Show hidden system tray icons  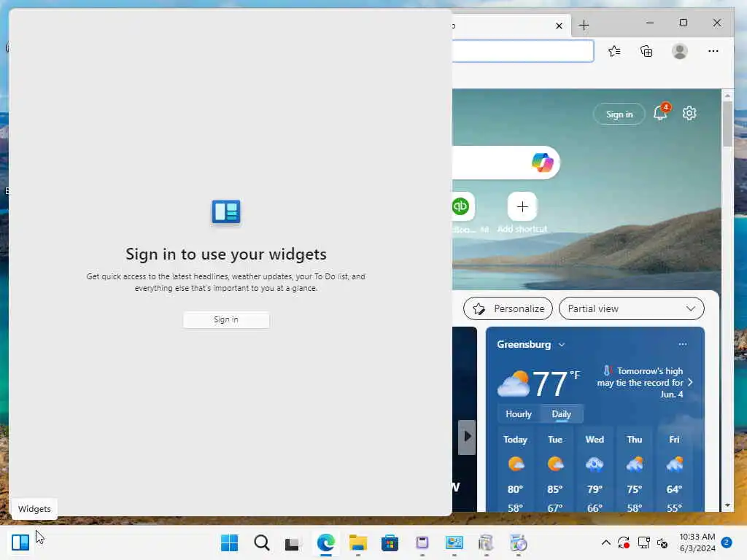(606, 542)
